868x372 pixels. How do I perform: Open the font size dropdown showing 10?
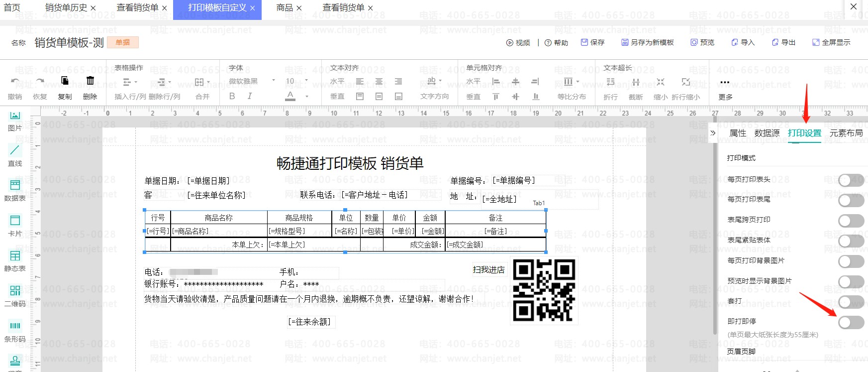click(x=296, y=81)
